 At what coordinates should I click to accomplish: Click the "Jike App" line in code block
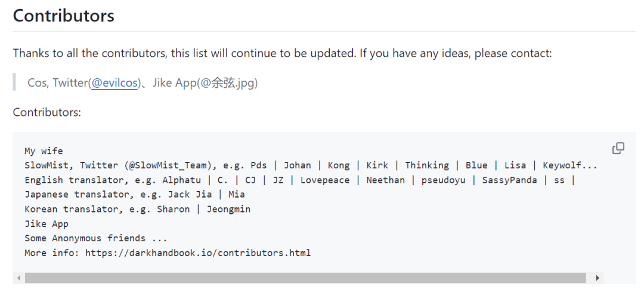[47, 224]
